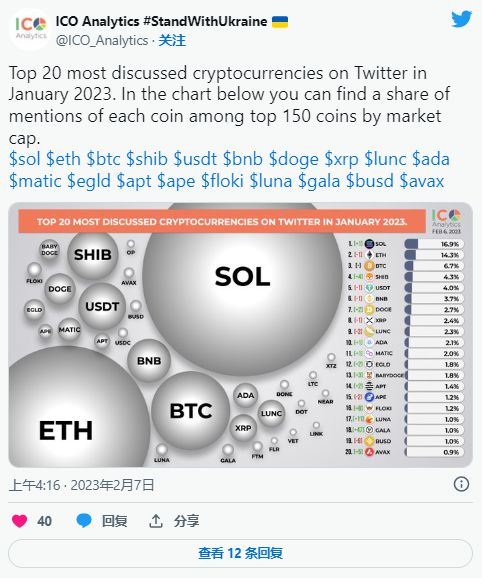Image resolution: width=482 pixels, height=578 pixels.
Task: Open the $avax cashtag link
Action: pos(422,181)
